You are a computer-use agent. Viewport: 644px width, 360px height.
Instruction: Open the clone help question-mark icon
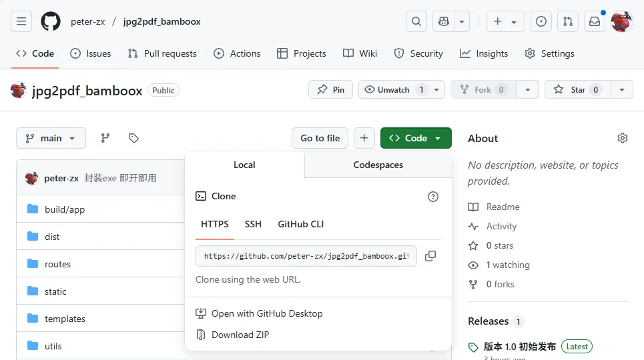point(433,196)
